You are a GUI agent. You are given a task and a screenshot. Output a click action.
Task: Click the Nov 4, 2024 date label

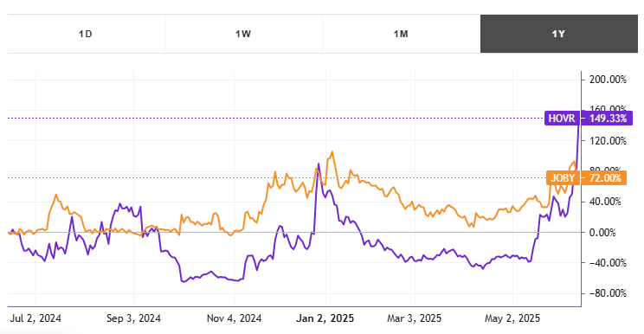(x=234, y=318)
